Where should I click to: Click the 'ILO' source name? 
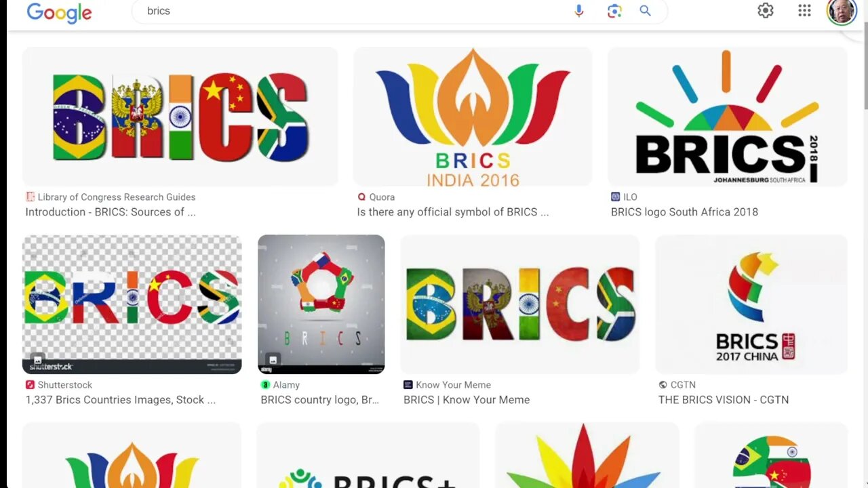[630, 197]
